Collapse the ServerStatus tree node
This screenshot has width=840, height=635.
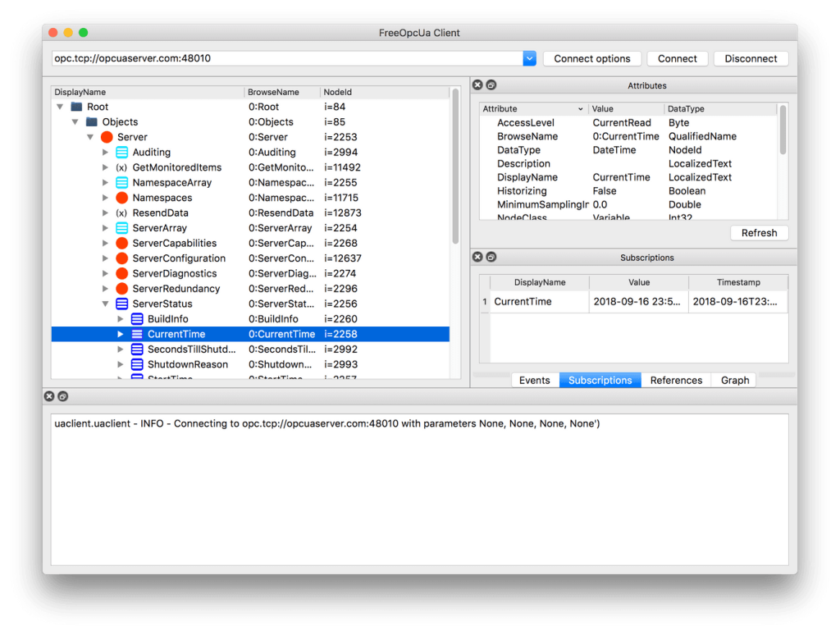(x=105, y=304)
